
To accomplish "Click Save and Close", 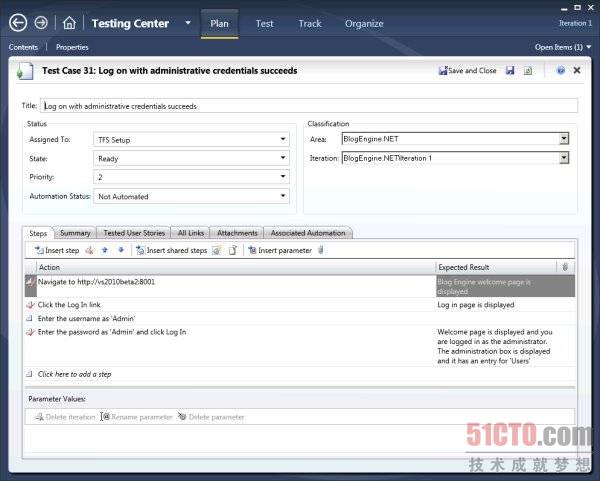I will [x=468, y=70].
